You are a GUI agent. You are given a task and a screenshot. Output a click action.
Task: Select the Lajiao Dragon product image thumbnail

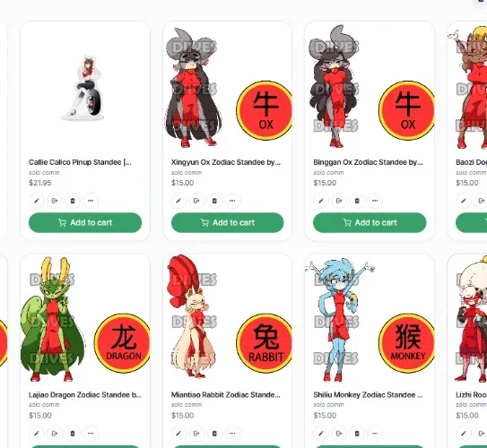pyautogui.click(x=85, y=320)
